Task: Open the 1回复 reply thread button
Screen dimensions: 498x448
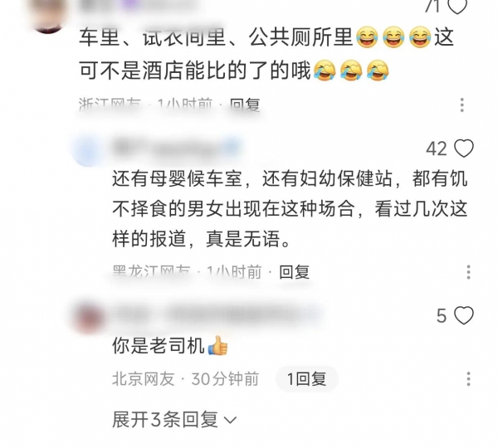Action: click(x=307, y=379)
